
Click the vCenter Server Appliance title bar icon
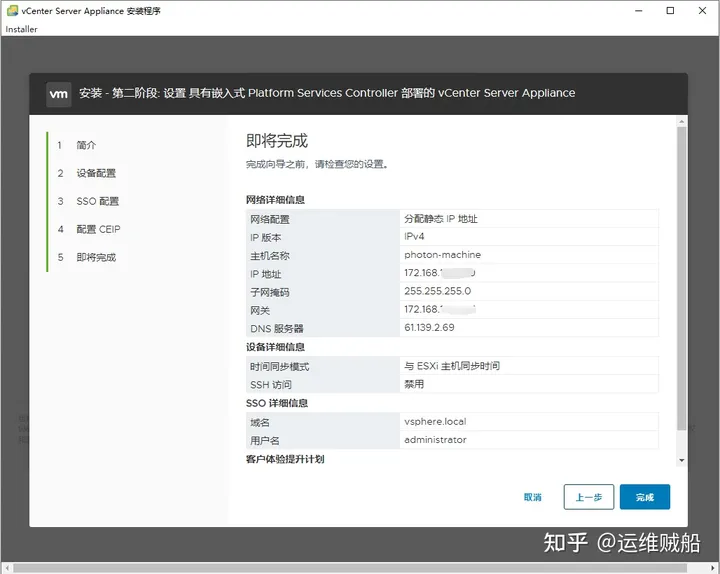click(x=11, y=11)
